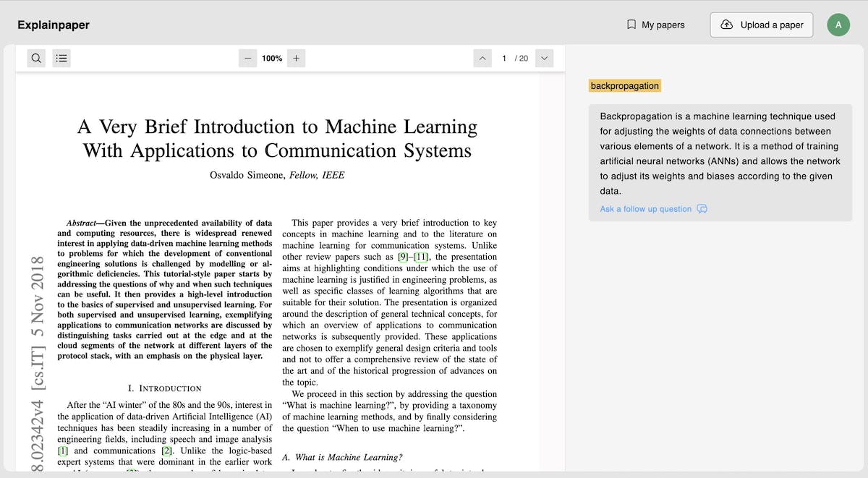868x478 pixels.
Task: Select the highlighted term backpropagation
Action: point(625,85)
